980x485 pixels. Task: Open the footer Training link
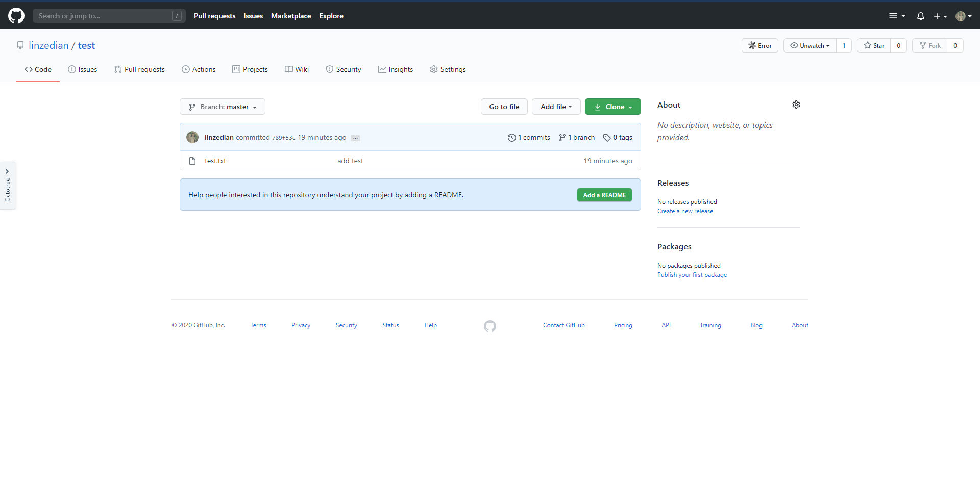(710, 325)
